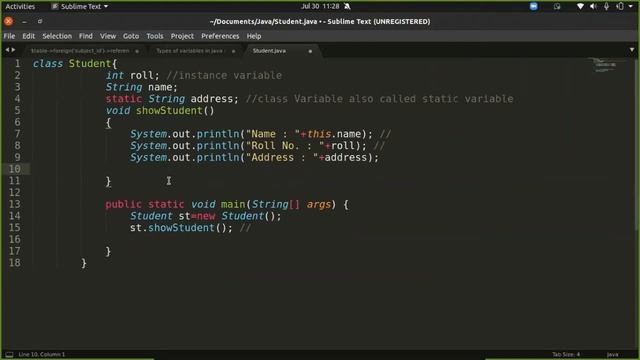Open the View menu

click(x=108, y=36)
